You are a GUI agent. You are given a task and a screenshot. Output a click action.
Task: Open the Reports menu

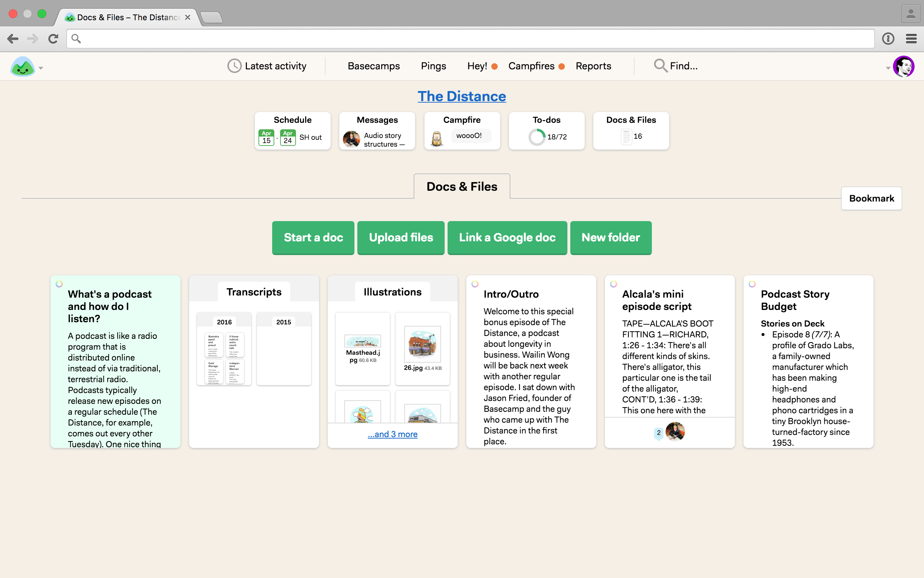[x=593, y=66]
